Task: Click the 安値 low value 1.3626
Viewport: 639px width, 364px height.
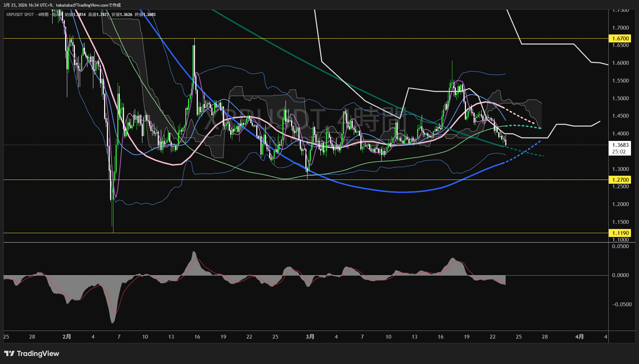Action: 126,15
